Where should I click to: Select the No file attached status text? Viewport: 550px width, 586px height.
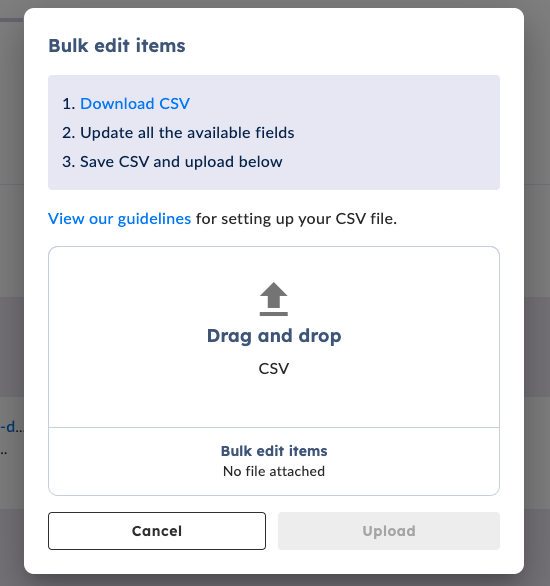[274, 471]
